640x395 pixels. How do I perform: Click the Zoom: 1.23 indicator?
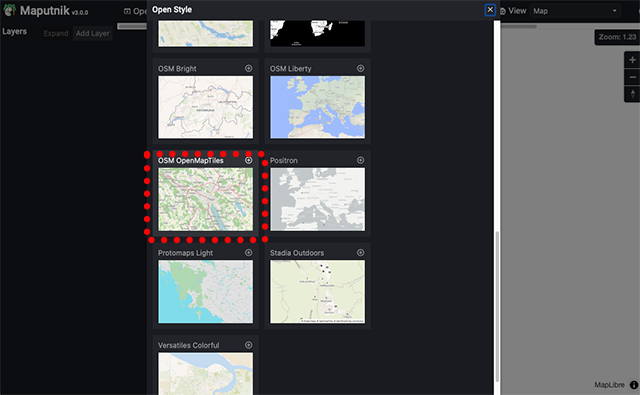click(x=617, y=37)
